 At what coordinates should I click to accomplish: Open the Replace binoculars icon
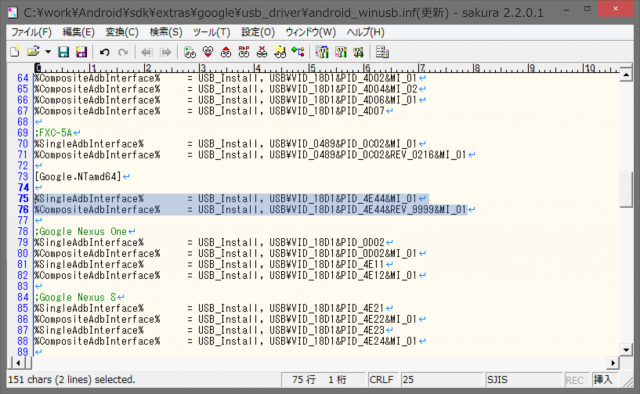(x=244, y=52)
